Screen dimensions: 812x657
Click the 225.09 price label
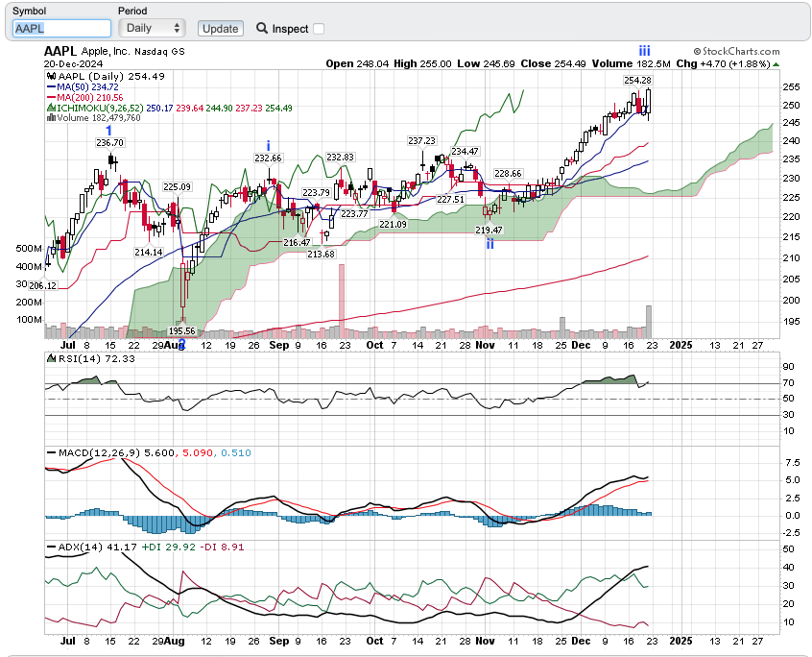tap(178, 187)
